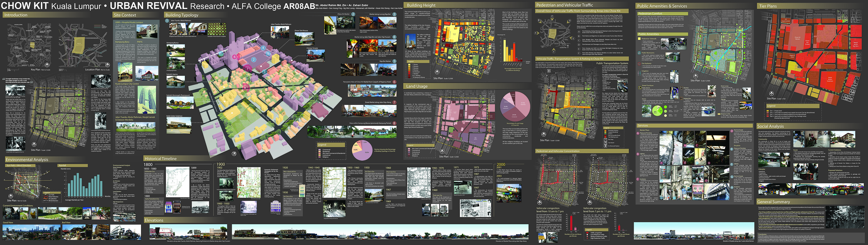Click the Historical Timeline section header
Screen dimensions: 868x245
tap(160, 159)
